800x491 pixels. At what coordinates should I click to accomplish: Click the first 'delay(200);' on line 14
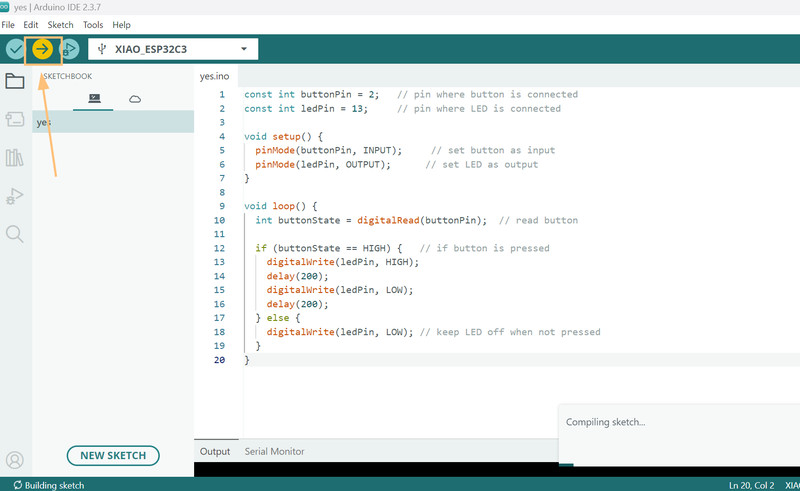(297, 276)
